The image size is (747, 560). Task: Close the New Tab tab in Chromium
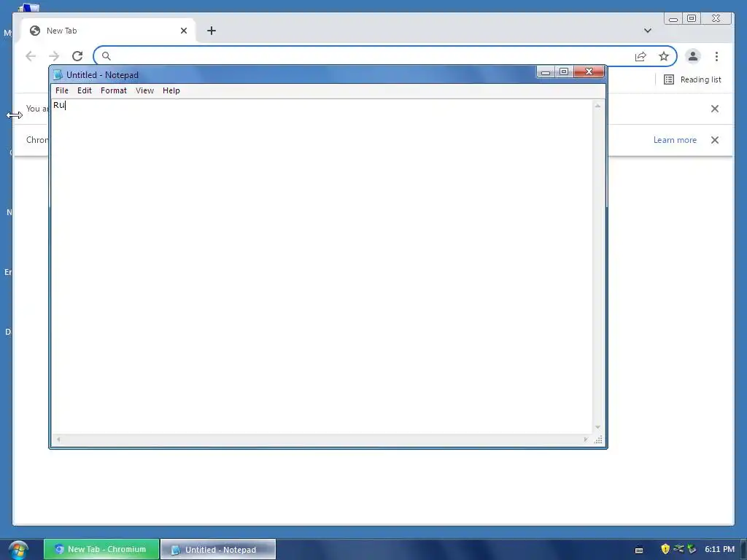click(184, 31)
